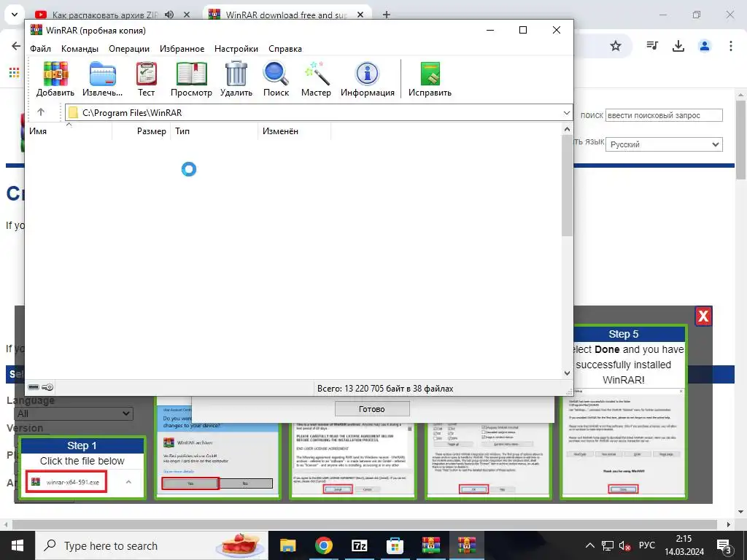Click the РУС keyboard language indicator
The height and width of the screenshot is (560, 747).
(646, 545)
